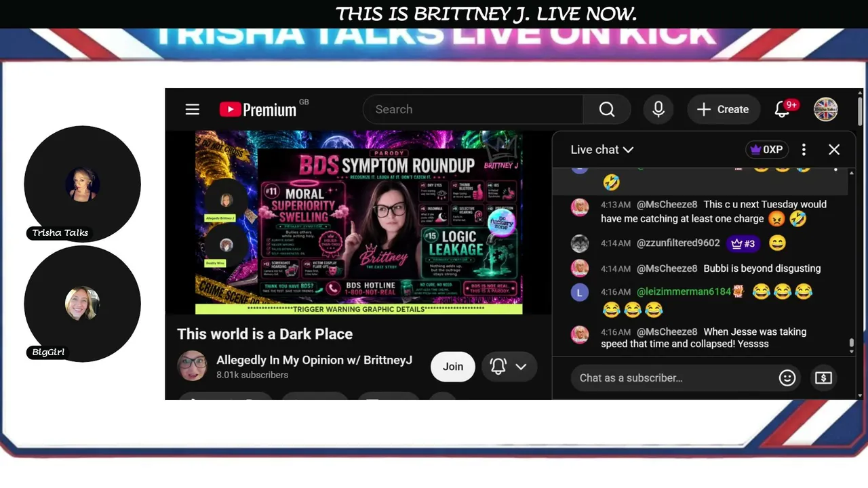Click the purple L avatar of @leizimmerman6184

point(580,292)
